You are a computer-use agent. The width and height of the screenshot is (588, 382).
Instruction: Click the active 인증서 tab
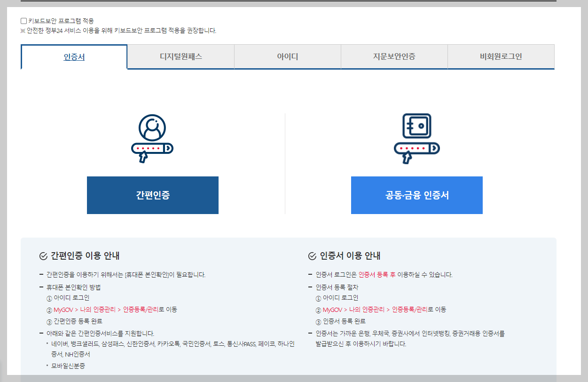click(74, 56)
